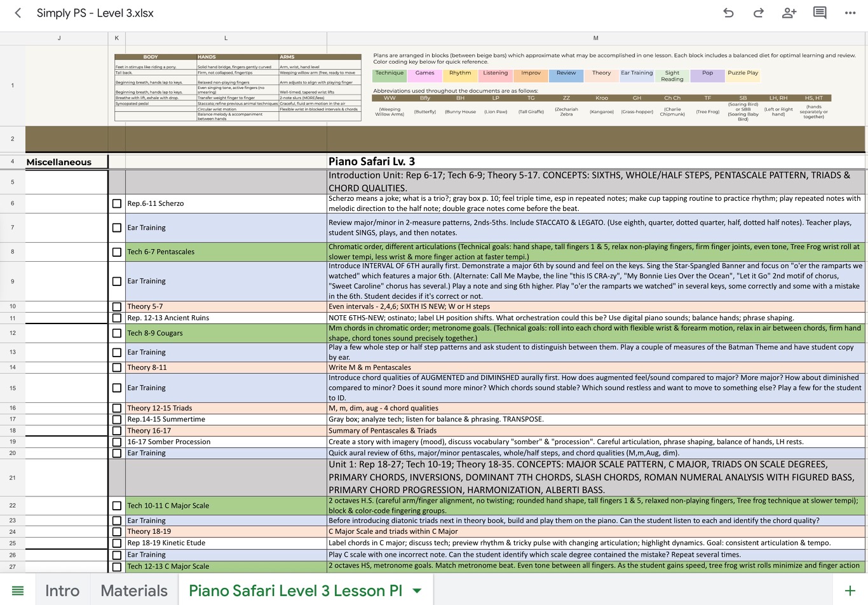Open the comments icon

(820, 13)
